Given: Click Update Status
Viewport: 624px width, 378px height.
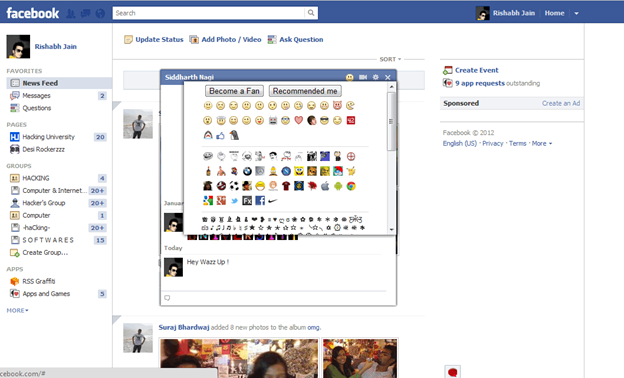Looking at the screenshot, I should 154,39.
